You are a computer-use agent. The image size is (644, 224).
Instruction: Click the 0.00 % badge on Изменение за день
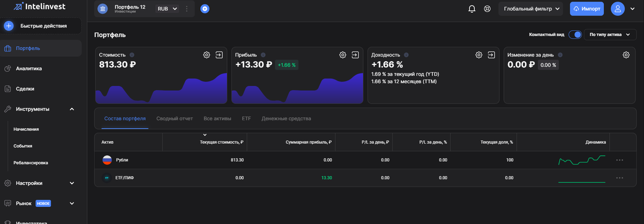[x=548, y=65]
